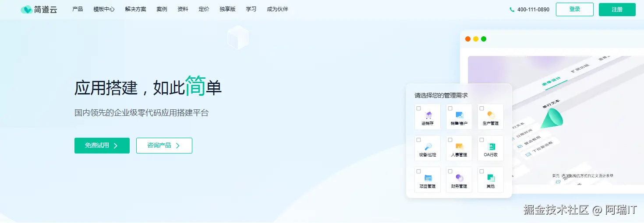The height and width of the screenshot is (223, 644).
Task: Tick the 其他 checkbox
Action: pos(482,171)
